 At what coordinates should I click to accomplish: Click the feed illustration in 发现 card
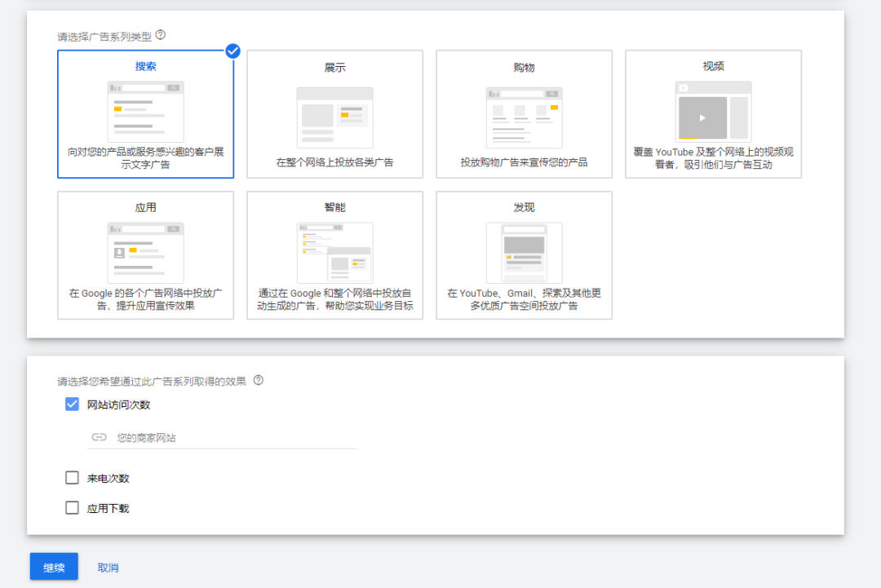point(525,253)
